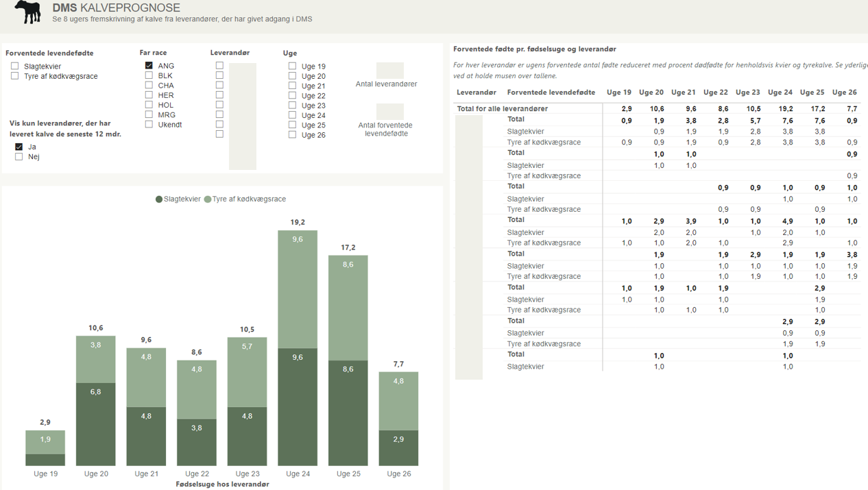This screenshot has width=868, height=490.
Task: Check the Slagtekvier filter checkbox
Action: [15, 66]
